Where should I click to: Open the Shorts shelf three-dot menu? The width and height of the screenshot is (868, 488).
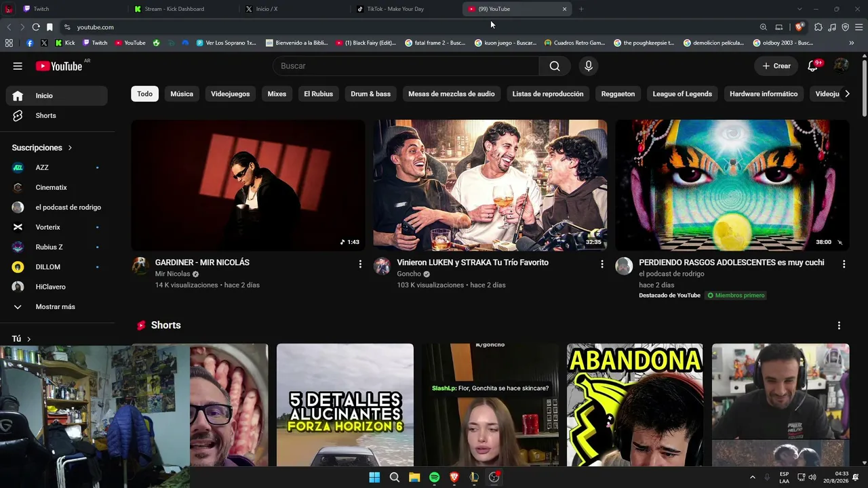click(x=839, y=325)
